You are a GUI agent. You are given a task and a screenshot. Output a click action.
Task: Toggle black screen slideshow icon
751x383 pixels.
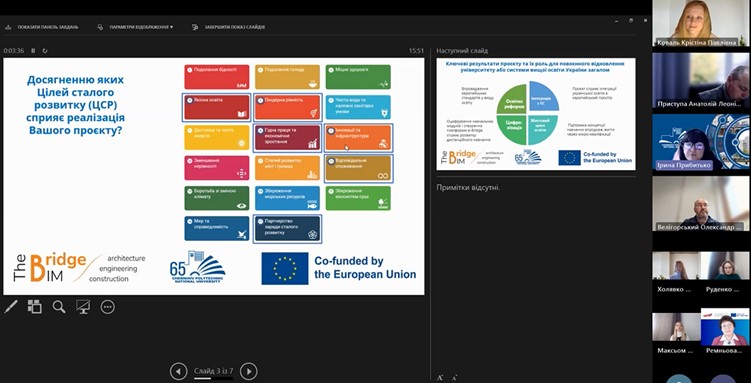click(83, 307)
